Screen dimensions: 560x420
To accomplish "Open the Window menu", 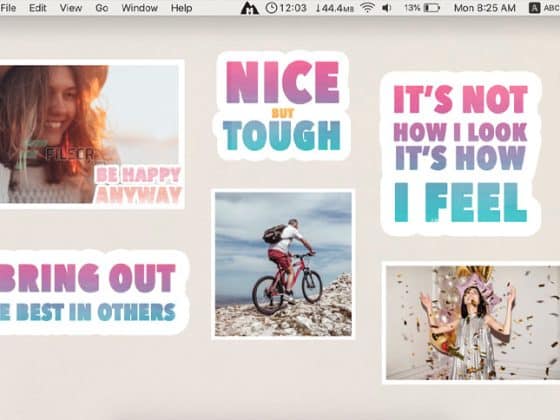I will coord(140,8).
